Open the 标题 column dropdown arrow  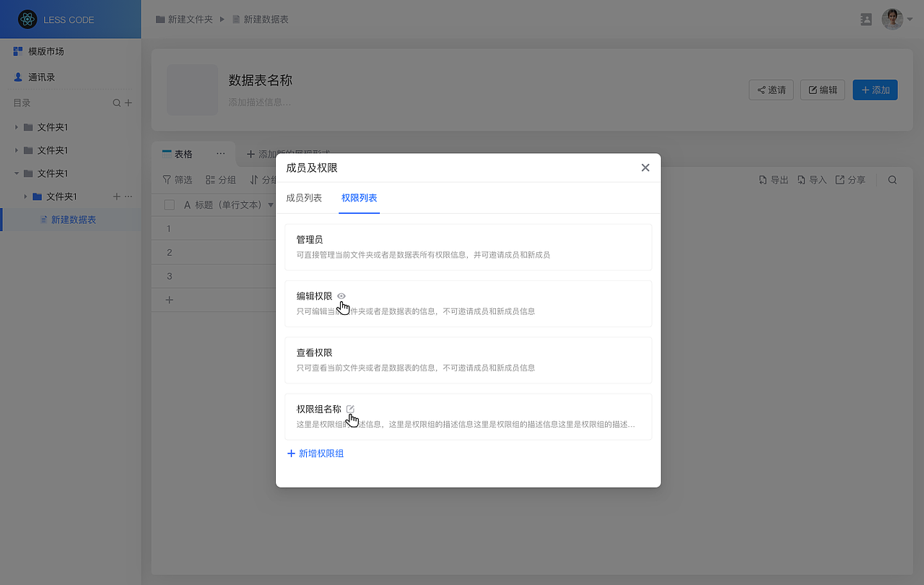click(x=270, y=204)
